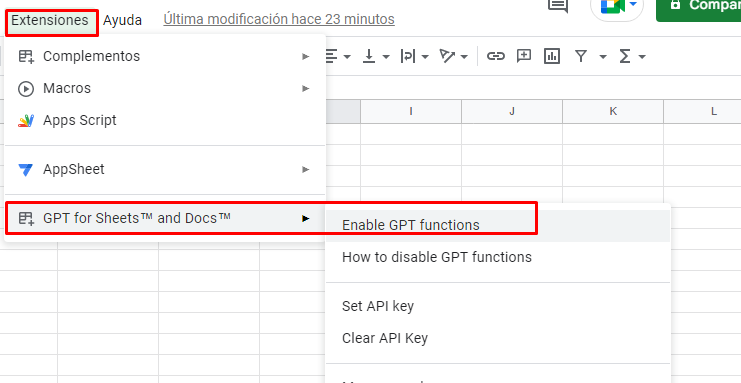Click the filter funnel icon
This screenshot has width=741, height=383.
click(581, 56)
